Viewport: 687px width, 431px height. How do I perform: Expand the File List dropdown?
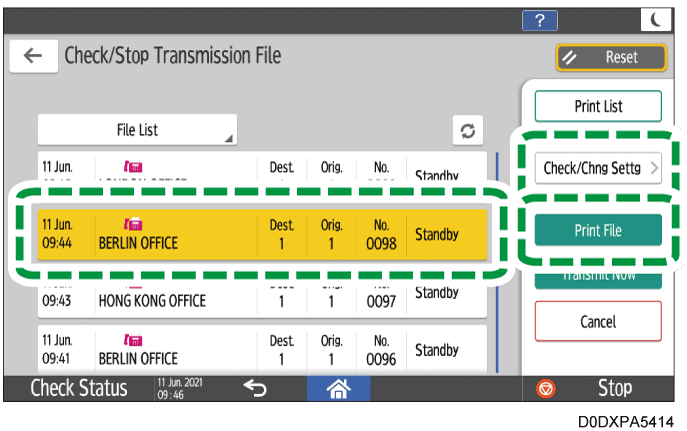click(138, 130)
